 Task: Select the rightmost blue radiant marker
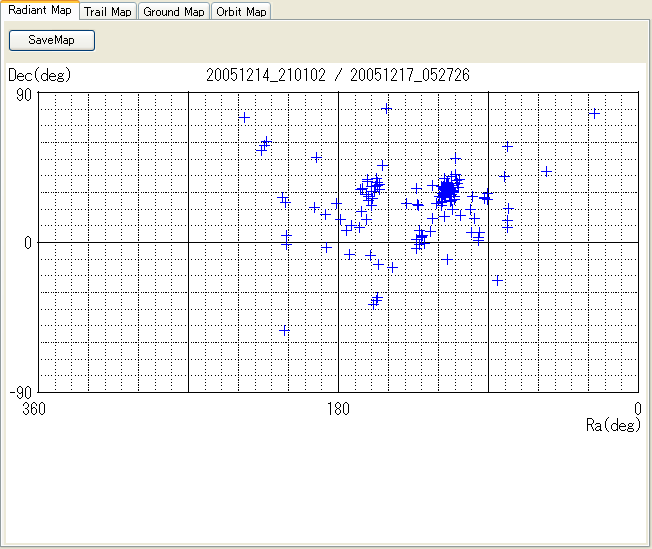tap(594, 114)
